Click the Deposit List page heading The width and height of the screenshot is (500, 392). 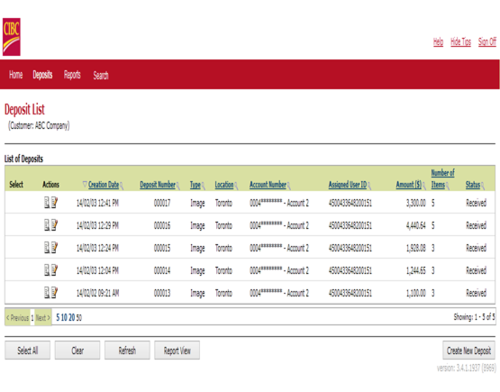24,109
